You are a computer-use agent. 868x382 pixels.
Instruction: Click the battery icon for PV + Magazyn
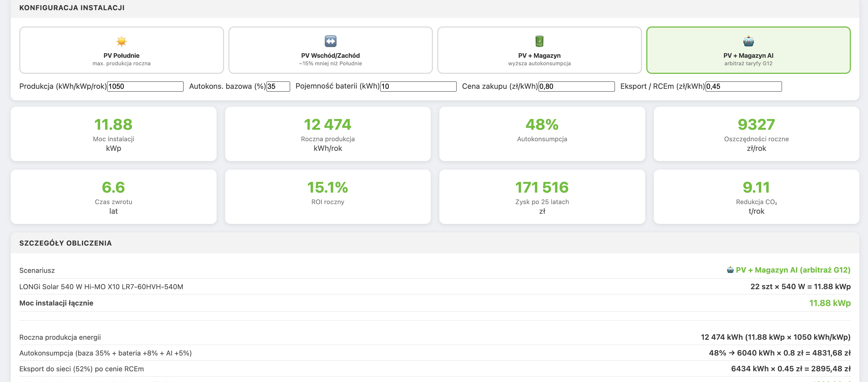[x=539, y=41]
